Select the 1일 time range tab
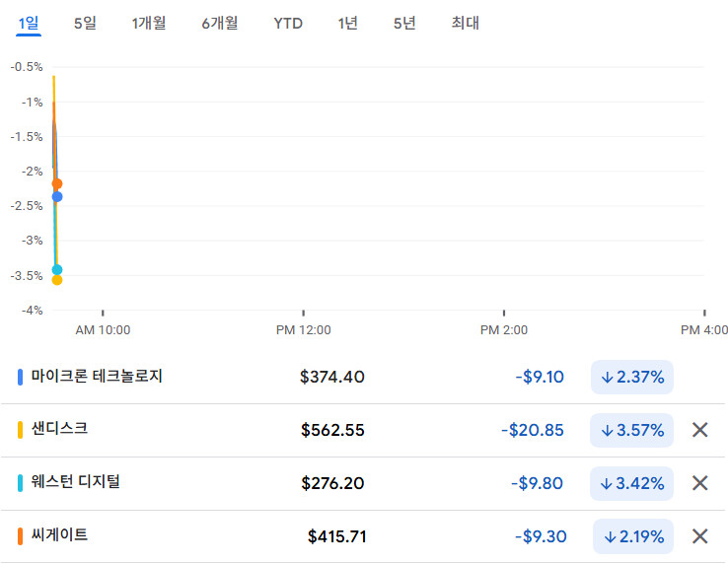This screenshot has height=564, width=728. [28, 23]
